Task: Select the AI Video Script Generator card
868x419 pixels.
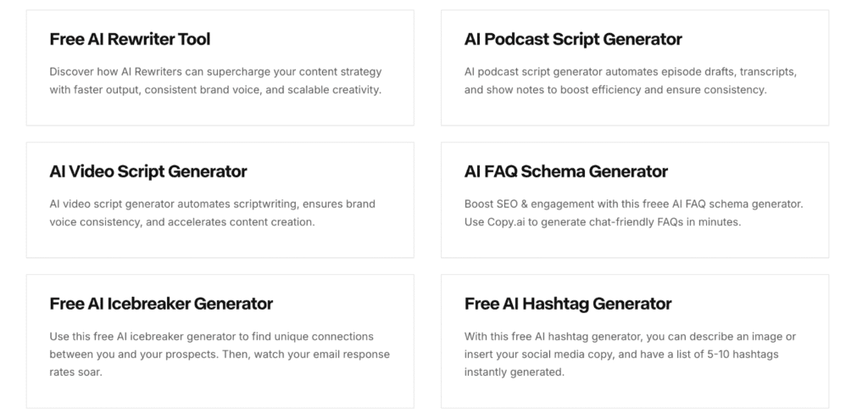Action: click(x=220, y=200)
